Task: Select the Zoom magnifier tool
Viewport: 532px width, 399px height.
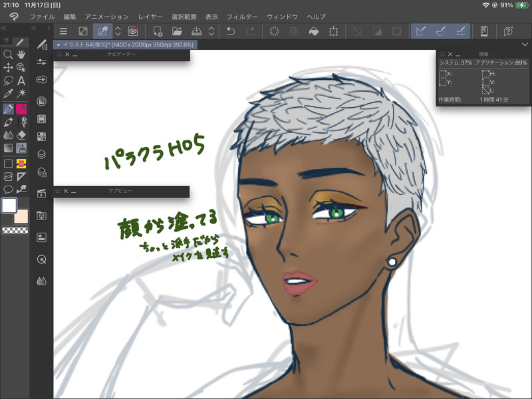Action: point(8,55)
